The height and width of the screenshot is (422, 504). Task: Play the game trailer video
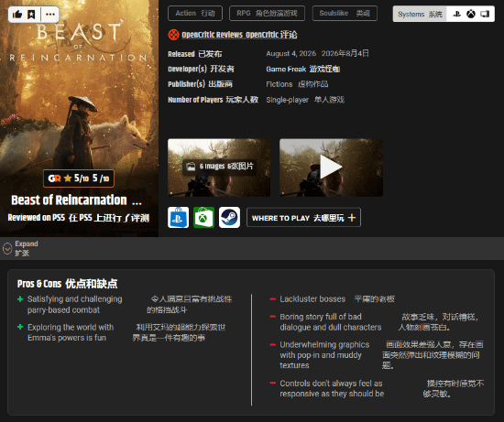[331, 168]
